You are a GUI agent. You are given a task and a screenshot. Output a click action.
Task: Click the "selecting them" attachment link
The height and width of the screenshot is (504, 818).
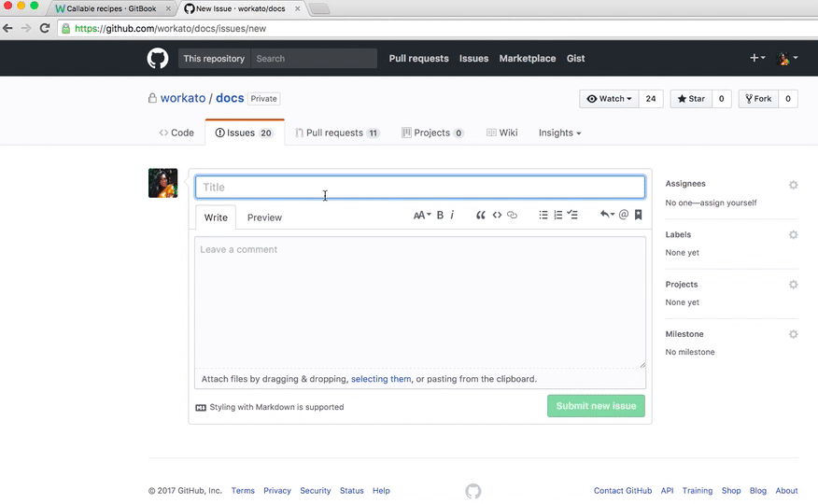click(381, 379)
